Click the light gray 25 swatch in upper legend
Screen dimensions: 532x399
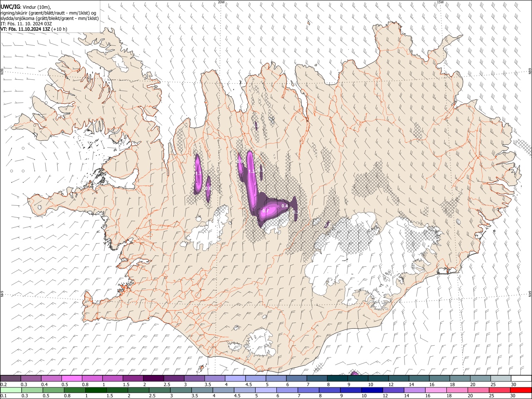pyautogui.click(x=501, y=379)
